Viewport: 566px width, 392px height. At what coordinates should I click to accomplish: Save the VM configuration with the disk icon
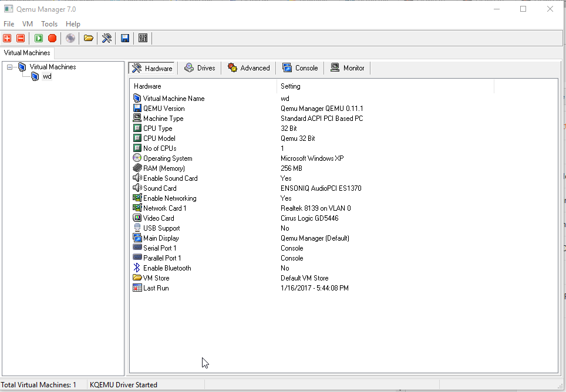124,38
